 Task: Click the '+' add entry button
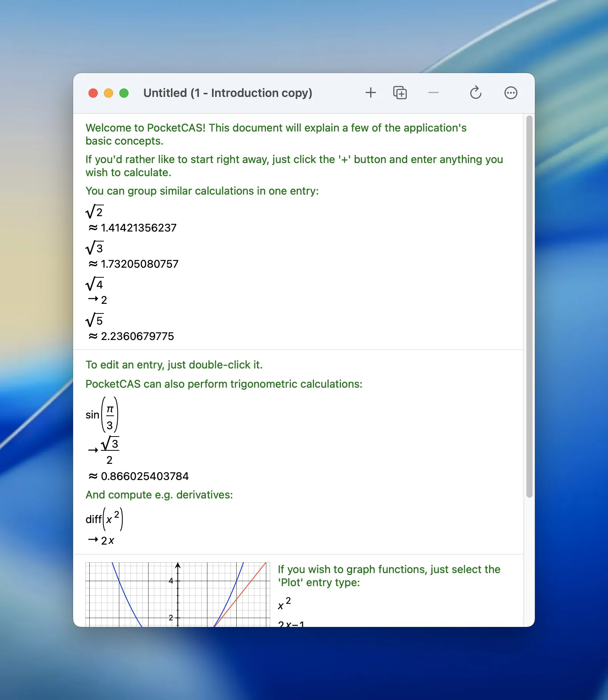tap(371, 93)
